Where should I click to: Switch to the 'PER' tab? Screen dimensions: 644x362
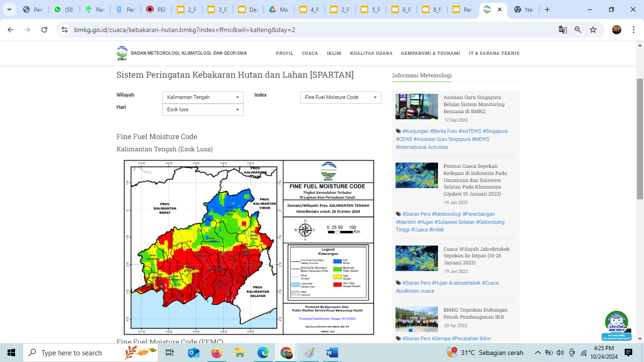[156, 9]
